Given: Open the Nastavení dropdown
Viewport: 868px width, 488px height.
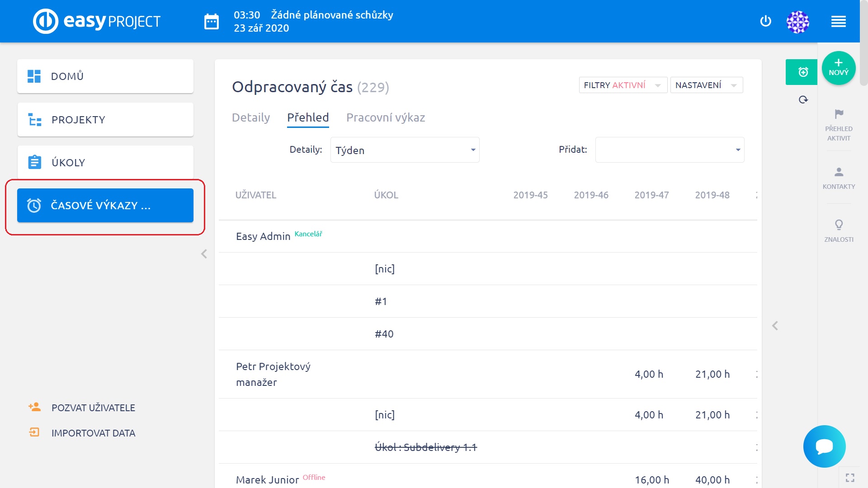Looking at the screenshot, I should (x=706, y=85).
